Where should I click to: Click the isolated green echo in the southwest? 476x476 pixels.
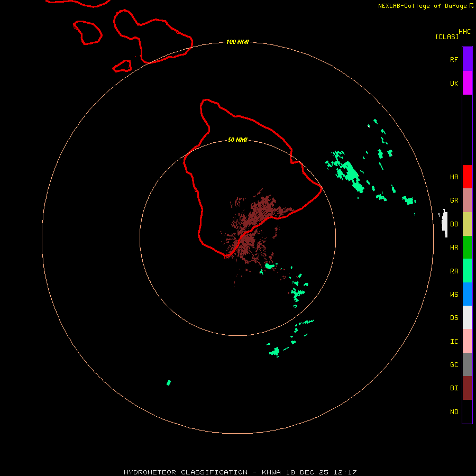coord(169,382)
